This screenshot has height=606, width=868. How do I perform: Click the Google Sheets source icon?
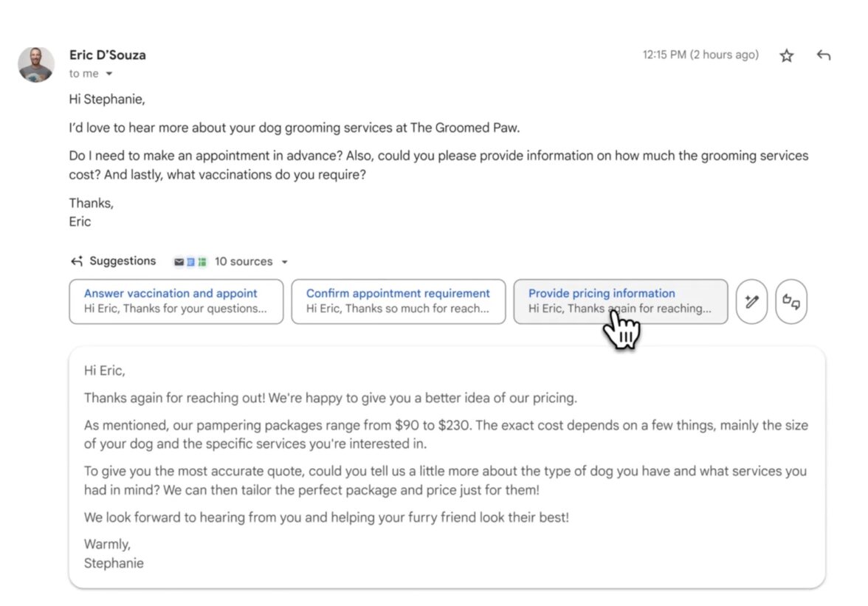[201, 262]
